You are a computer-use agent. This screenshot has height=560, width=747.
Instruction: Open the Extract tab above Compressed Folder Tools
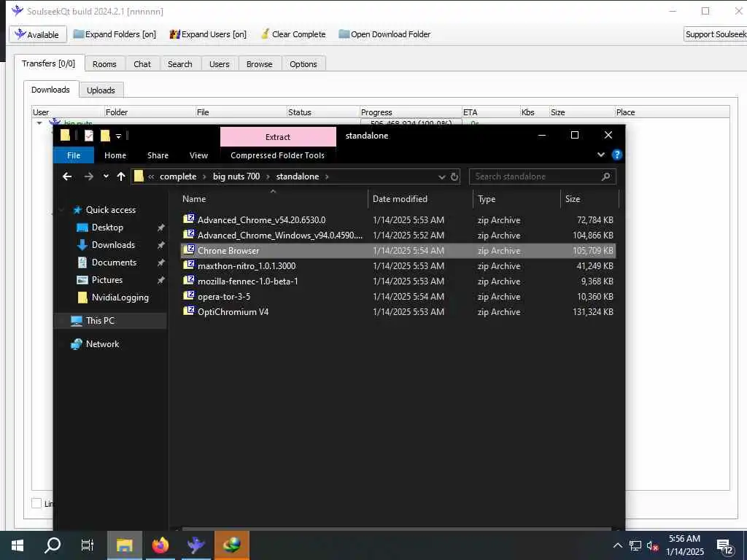[x=278, y=136]
